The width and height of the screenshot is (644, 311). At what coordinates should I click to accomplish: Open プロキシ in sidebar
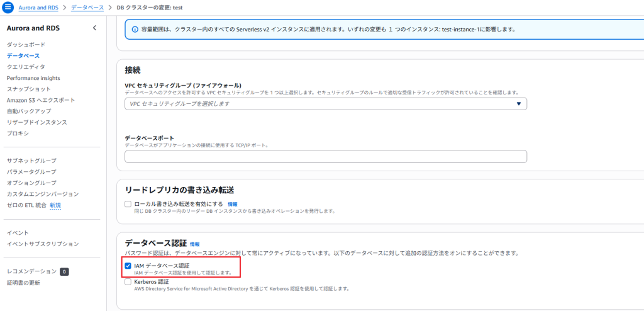pos(18,133)
